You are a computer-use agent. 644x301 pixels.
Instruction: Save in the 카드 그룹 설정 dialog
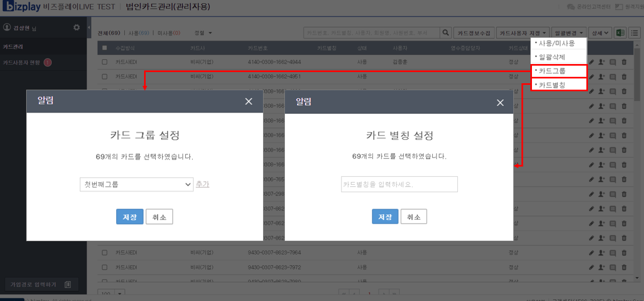[x=130, y=217]
